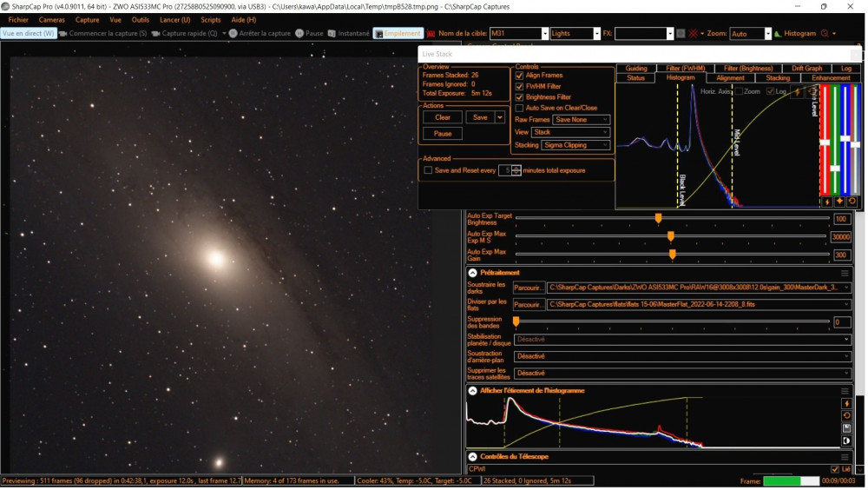This screenshot has width=868, height=490.
Task: Click the red channel level slider
Action: (825, 142)
